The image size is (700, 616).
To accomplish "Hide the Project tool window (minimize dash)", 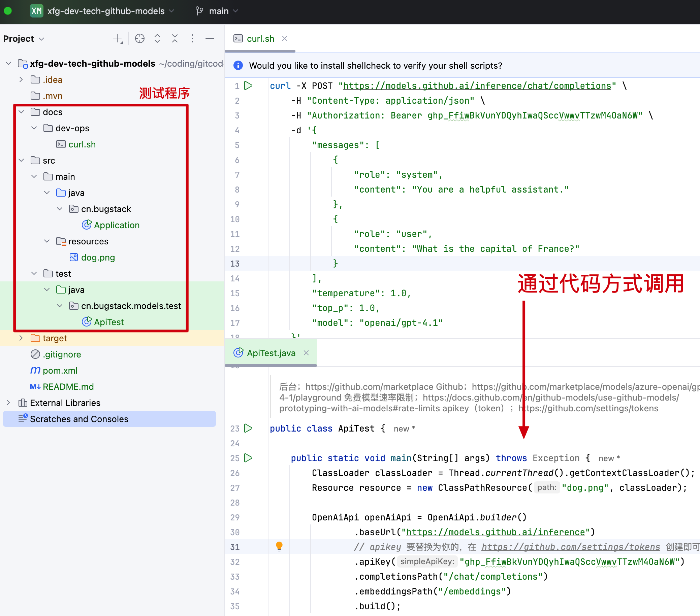I will (210, 39).
